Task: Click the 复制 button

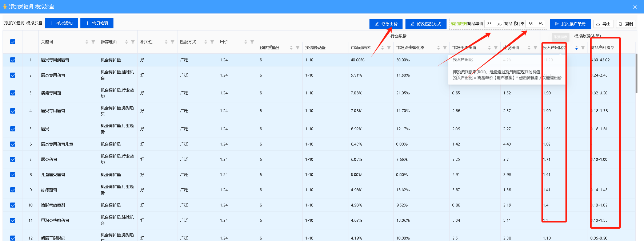Action: coord(626,24)
